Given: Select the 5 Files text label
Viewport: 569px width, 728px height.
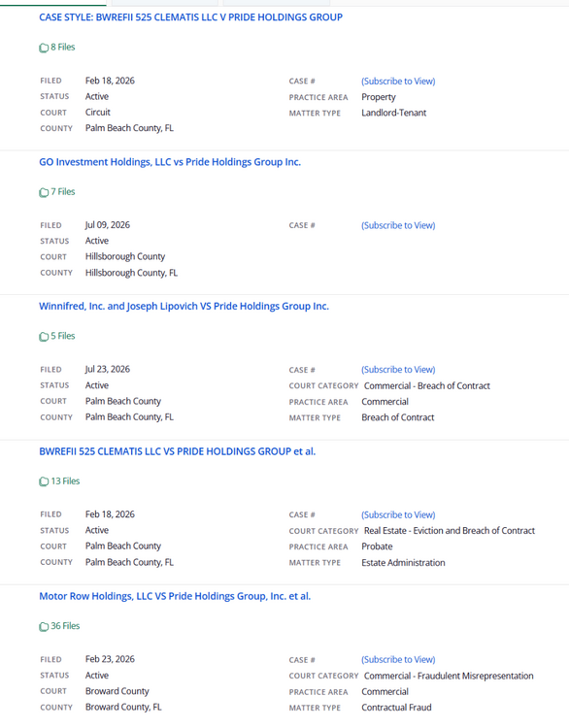Looking at the screenshot, I should point(63,336).
